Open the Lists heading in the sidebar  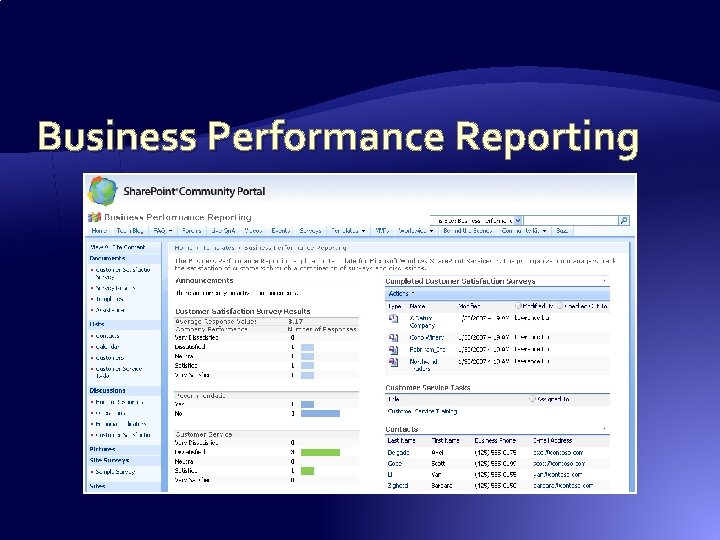coord(97,324)
